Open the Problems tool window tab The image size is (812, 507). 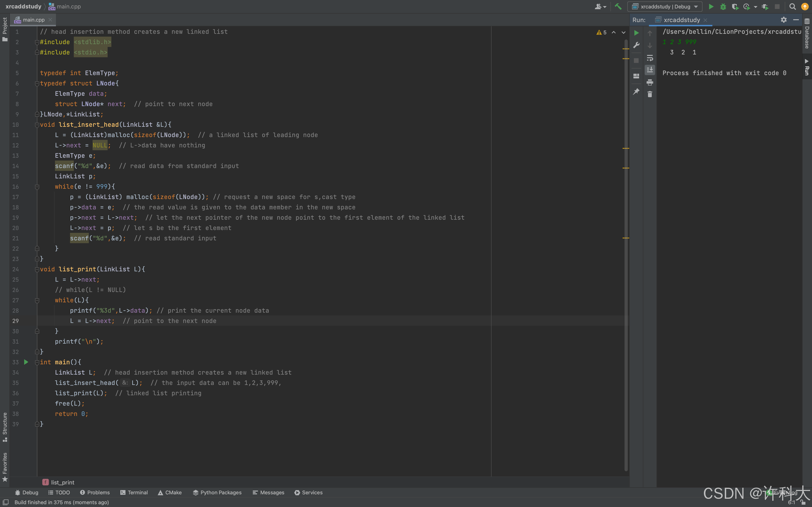(95, 492)
